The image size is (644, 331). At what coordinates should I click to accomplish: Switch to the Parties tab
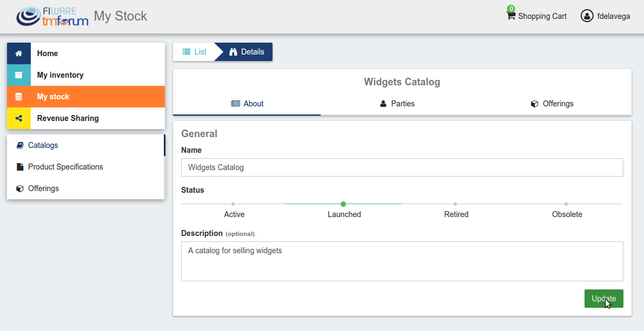397,104
